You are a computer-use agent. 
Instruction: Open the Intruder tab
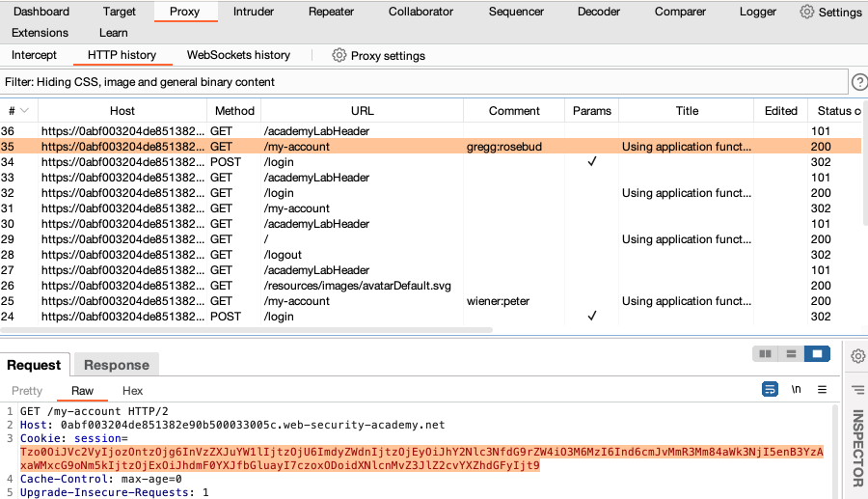(254, 12)
